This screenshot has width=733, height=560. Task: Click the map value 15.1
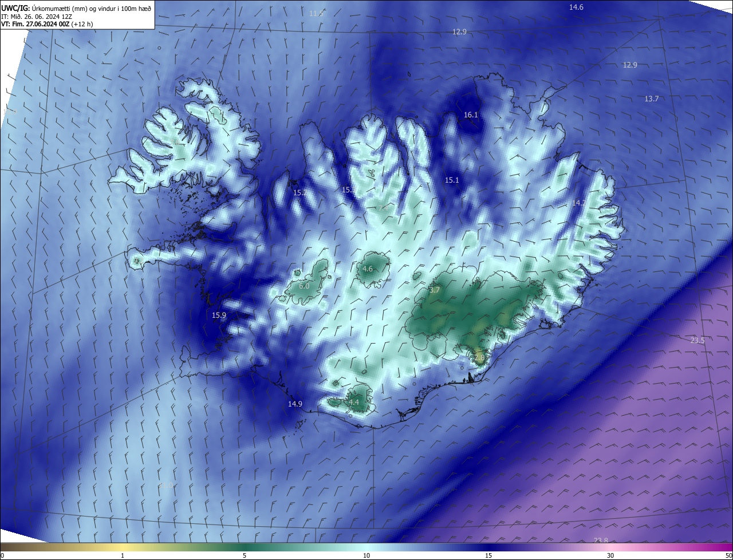452,180
